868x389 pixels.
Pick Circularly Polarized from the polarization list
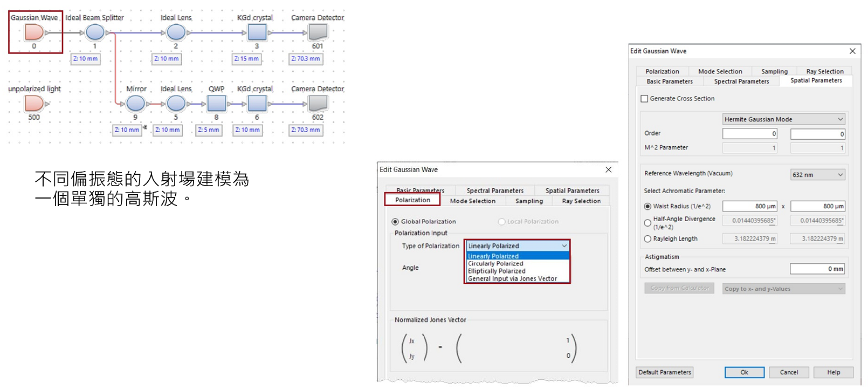point(495,264)
